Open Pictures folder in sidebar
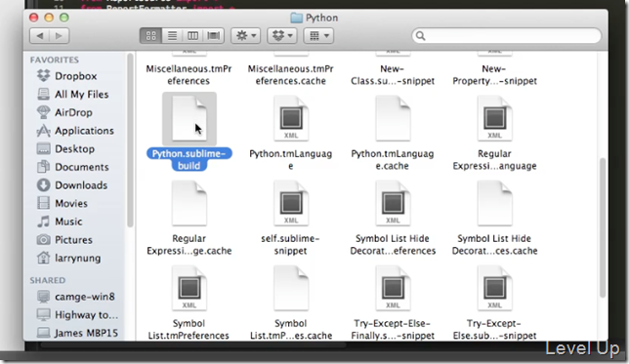Image resolution: width=629 pixels, height=364 pixels. pyautogui.click(x=64, y=240)
